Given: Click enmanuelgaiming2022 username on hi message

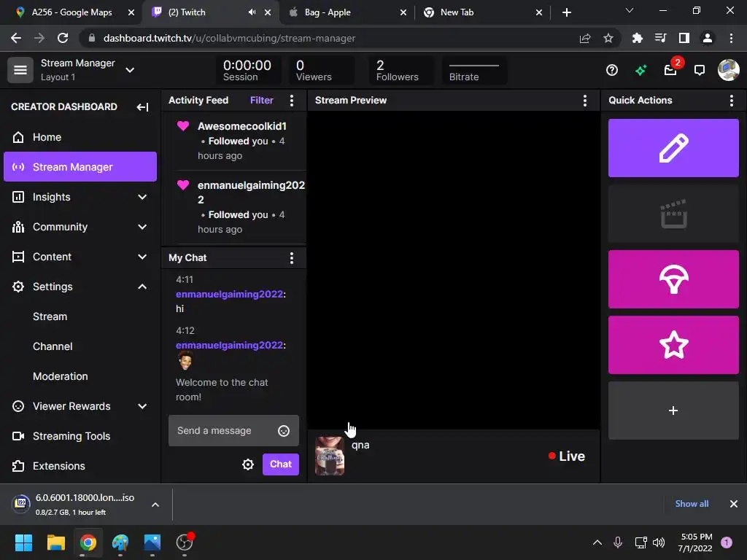Looking at the screenshot, I should pyautogui.click(x=230, y=295).
